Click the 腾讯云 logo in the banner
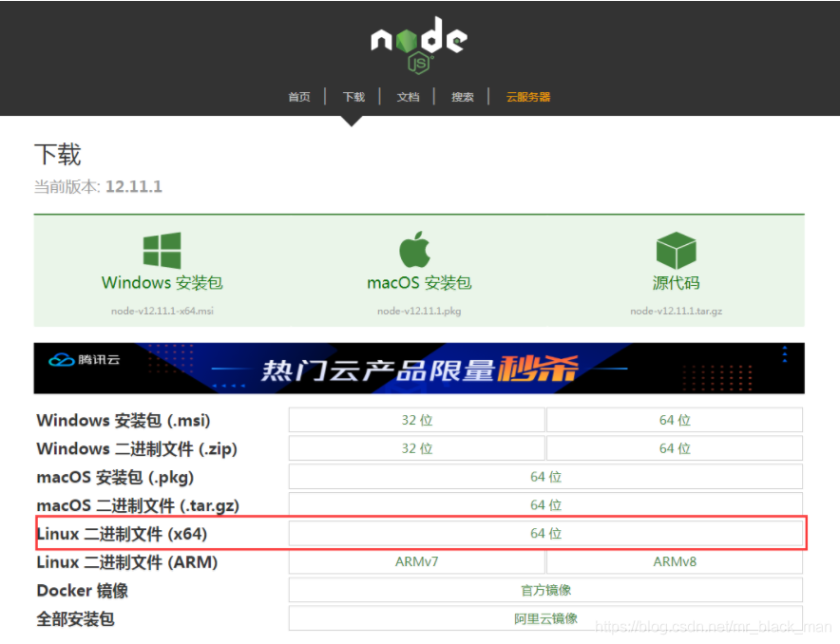Image resolution: width=840 pixels, height=644 pixels. 82,361
